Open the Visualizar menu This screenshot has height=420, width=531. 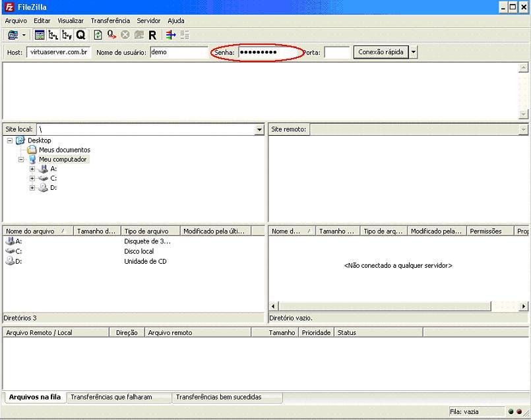pos(71,20)
